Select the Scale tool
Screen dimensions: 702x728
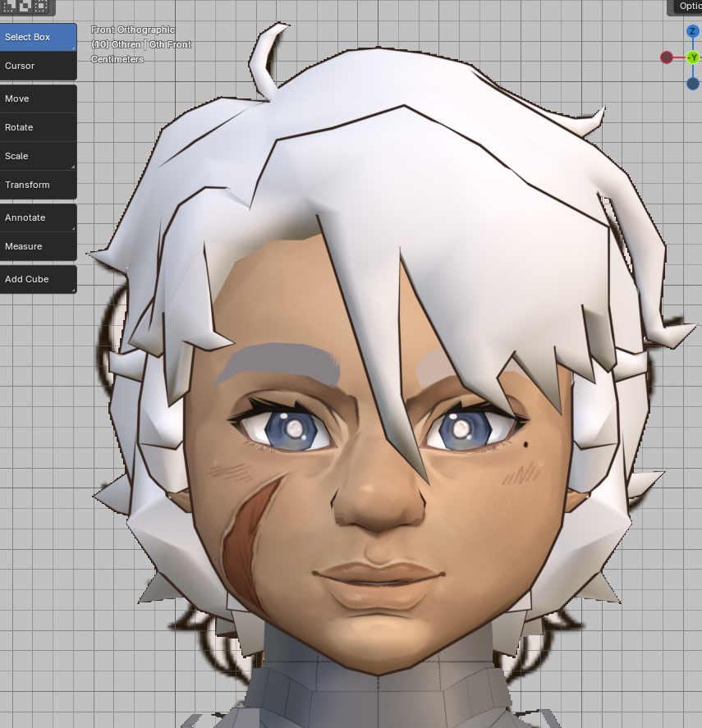pos(38,156)
